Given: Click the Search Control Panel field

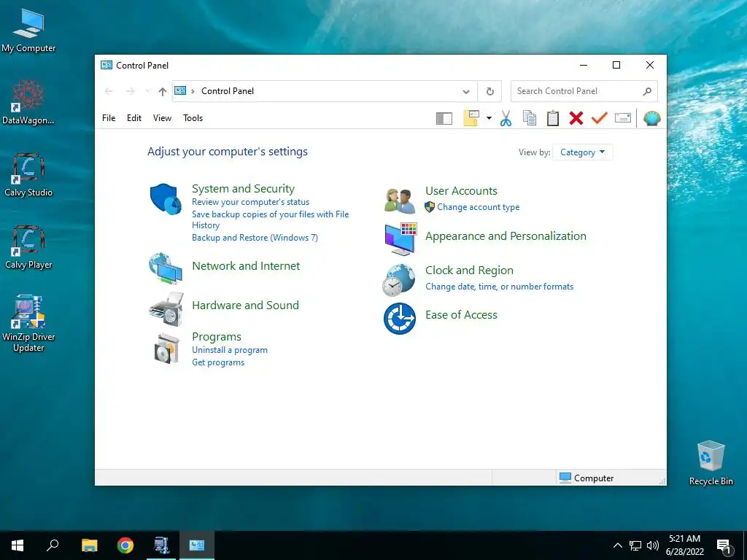Looking at the screenshot, I should (x=584, y=91).
